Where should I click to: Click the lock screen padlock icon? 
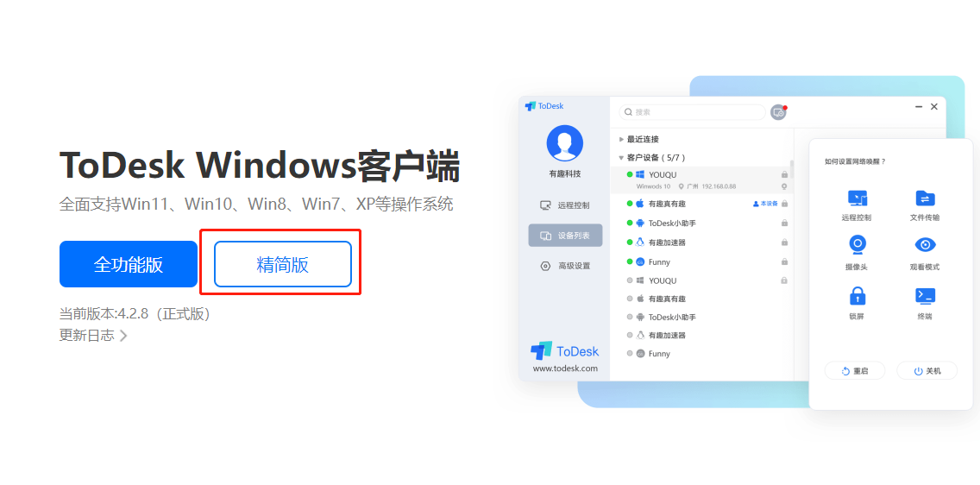[x=857, y=295]
